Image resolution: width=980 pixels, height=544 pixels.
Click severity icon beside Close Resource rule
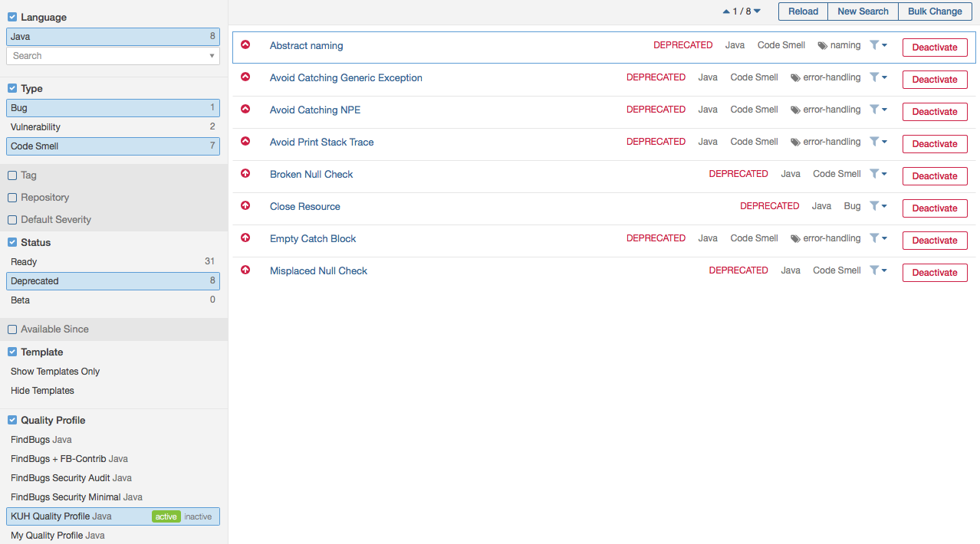point(245,206)
